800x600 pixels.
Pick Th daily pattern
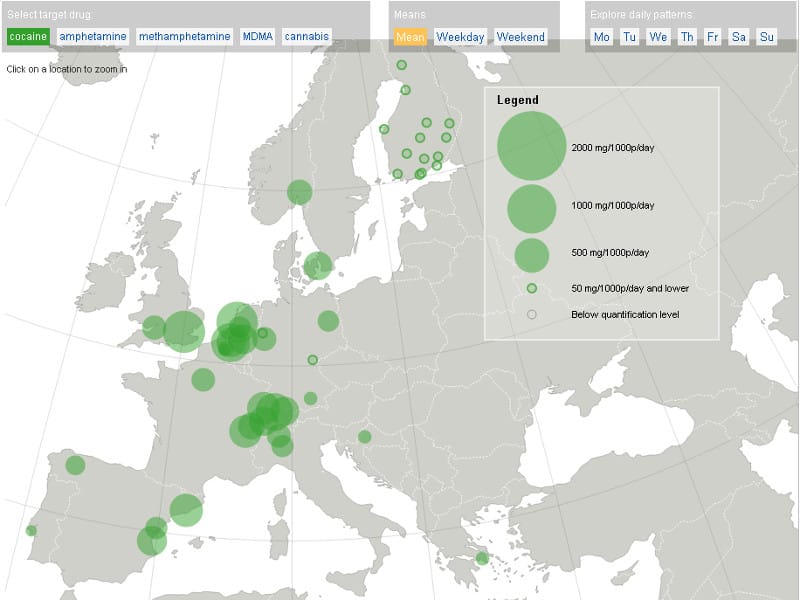(687, 37)
